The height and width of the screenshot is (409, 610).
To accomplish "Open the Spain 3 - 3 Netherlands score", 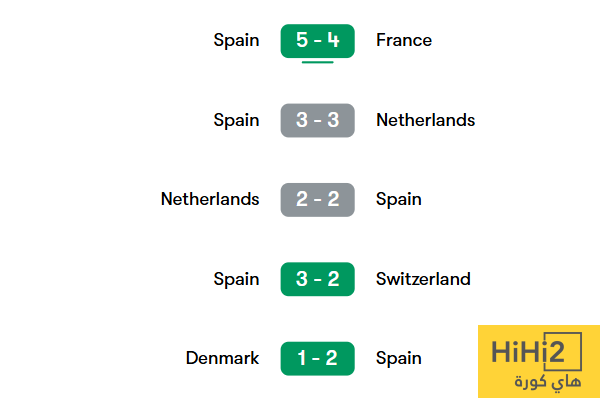I will click(317, 120).
